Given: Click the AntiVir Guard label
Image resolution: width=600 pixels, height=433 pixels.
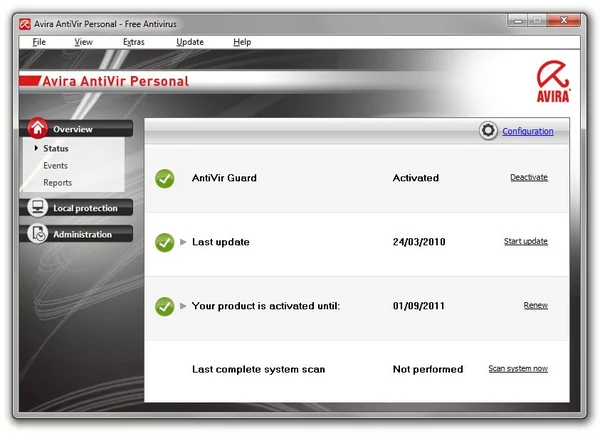Looking at the screenshot, I should (x=224, y=178).
